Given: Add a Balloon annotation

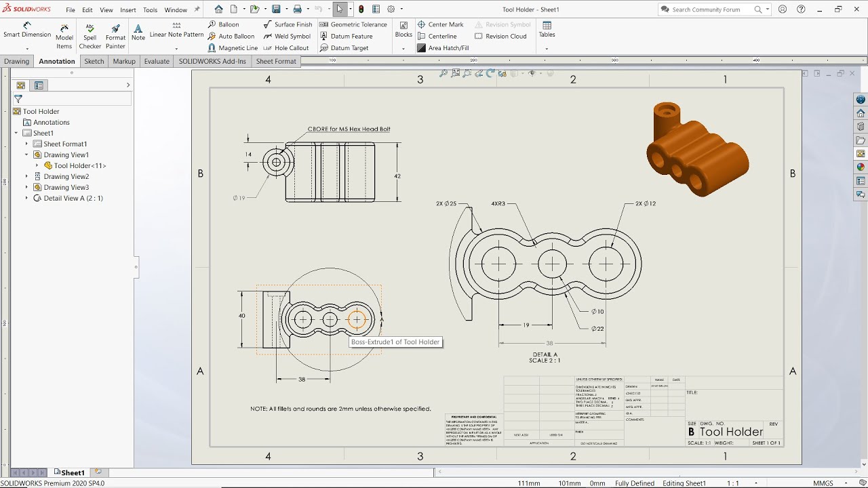Looking at the screenshot, I should pyautogui.click(x=223, y=24).
